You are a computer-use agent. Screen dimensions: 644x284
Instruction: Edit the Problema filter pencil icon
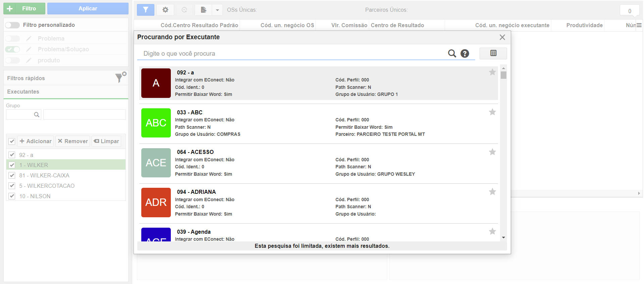pos(29,39)
